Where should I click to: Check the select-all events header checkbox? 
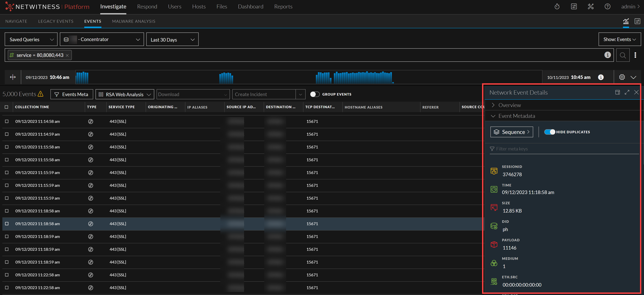[7, 107]
